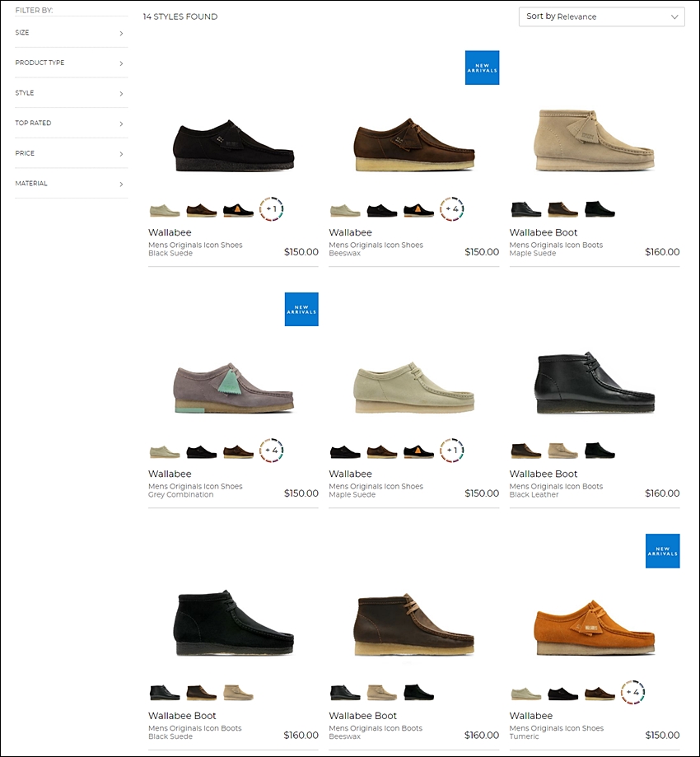Show +1 more color for Maple Suede Wallabee shoe
Screen dimensions: 700x757
point(452,451)
